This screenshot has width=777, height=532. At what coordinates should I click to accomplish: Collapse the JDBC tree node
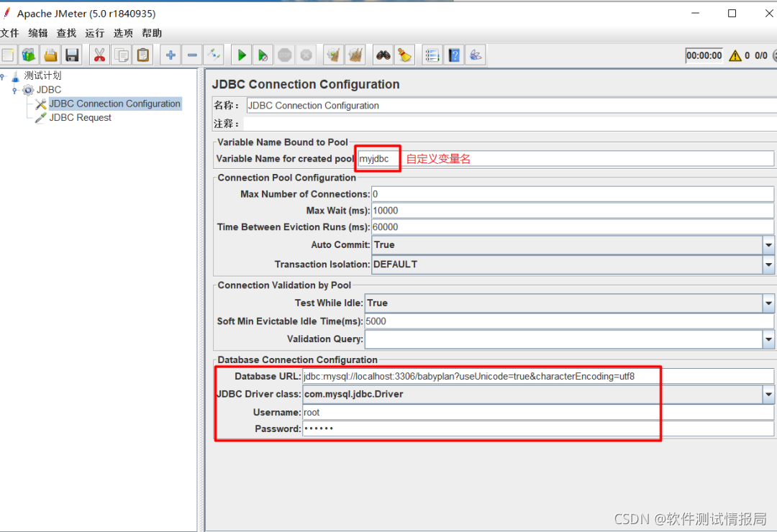click(15, 90)
